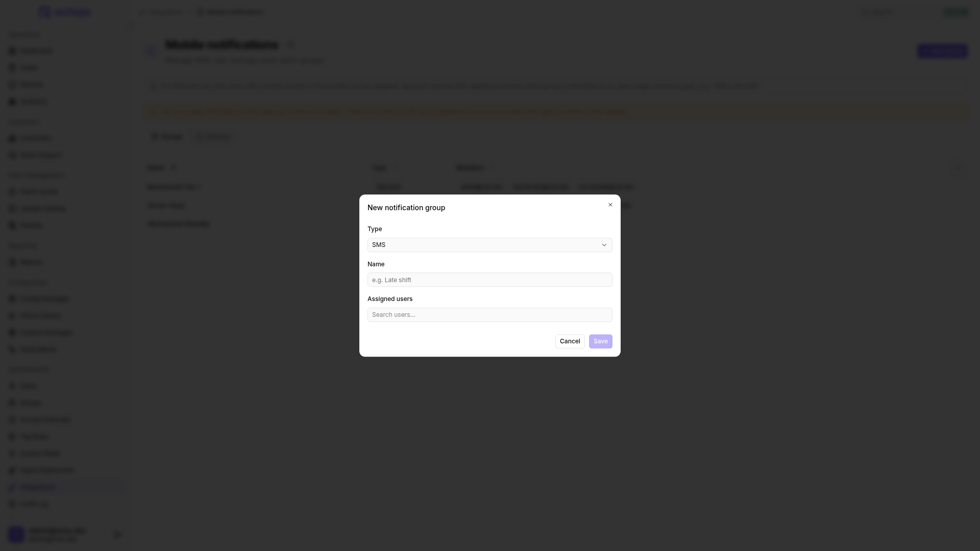The width and height of the screenshot is (980, 551).
Task: Click the Type field label
Action: [374, 229]
